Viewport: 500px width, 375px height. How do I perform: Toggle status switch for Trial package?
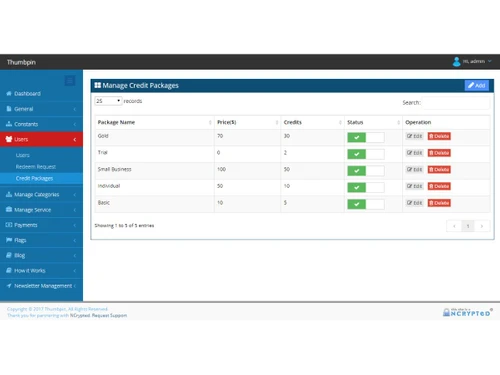(x=366, y=154)
